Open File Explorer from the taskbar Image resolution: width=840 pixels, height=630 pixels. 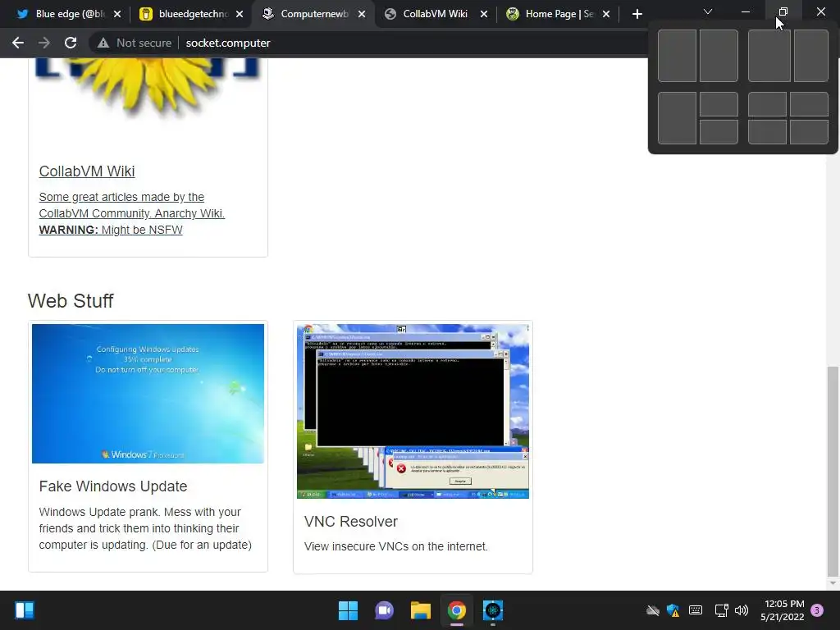[x=421, y=610]
